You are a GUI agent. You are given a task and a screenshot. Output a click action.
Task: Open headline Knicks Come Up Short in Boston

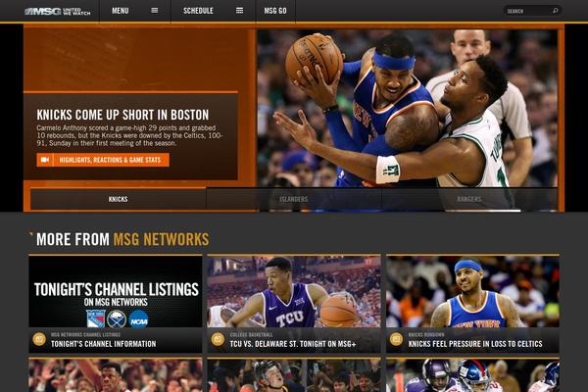pyautogui.click(x=122, y=115)
